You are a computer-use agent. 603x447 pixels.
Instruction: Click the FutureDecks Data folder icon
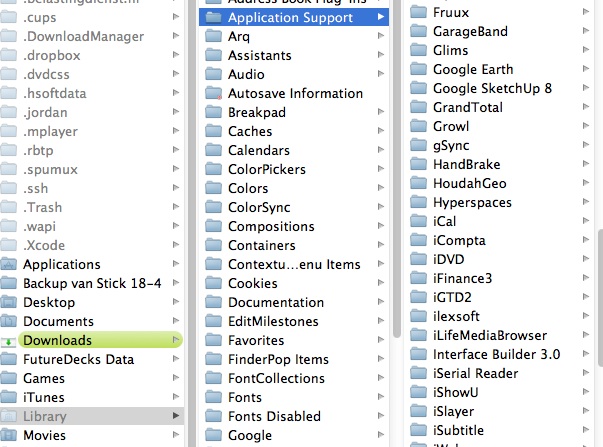click(8, 359)
